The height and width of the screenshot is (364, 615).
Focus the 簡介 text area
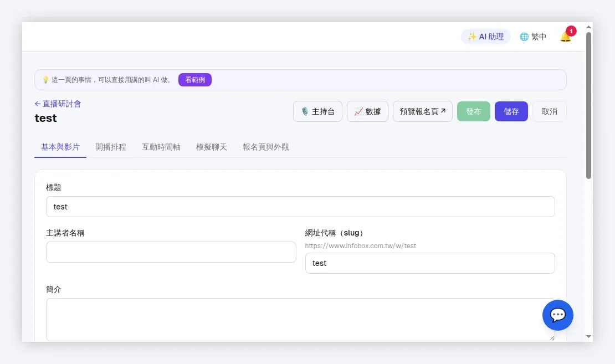point(300,320)
